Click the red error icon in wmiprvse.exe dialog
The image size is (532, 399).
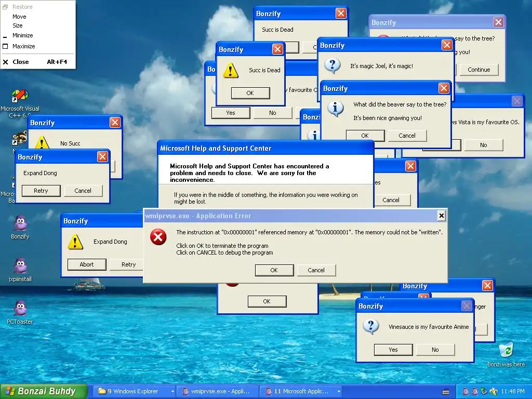pyautogui.click(x=158, y=236)
